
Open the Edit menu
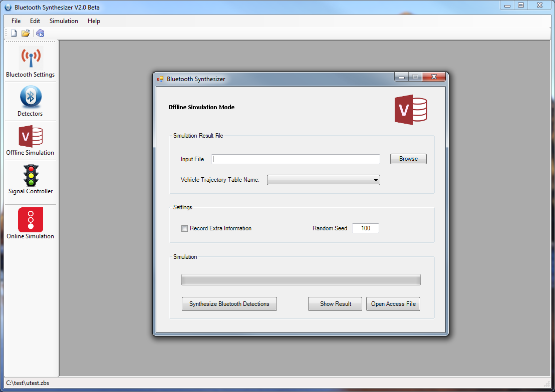(x=35, y=21)
